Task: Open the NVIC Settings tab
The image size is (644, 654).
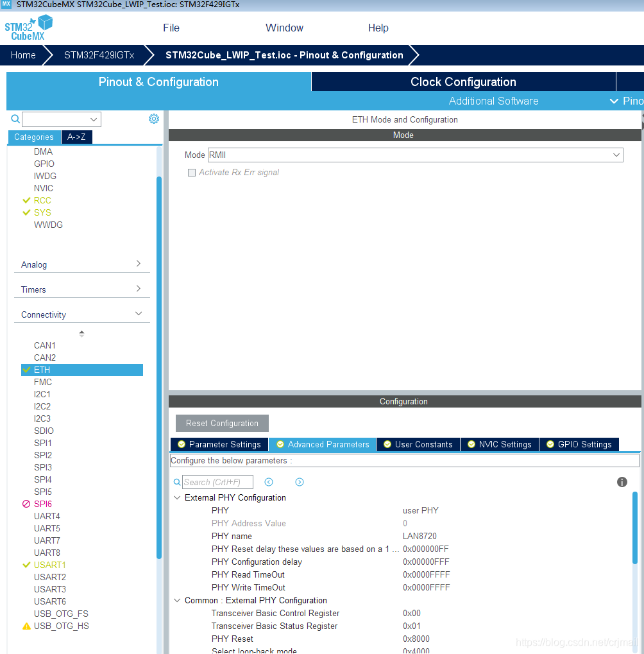Action: 500,445
